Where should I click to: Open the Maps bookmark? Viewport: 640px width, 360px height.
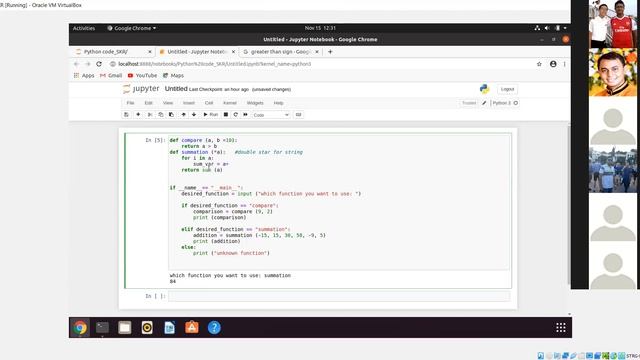pyautogui.click(x=173, y=76)
